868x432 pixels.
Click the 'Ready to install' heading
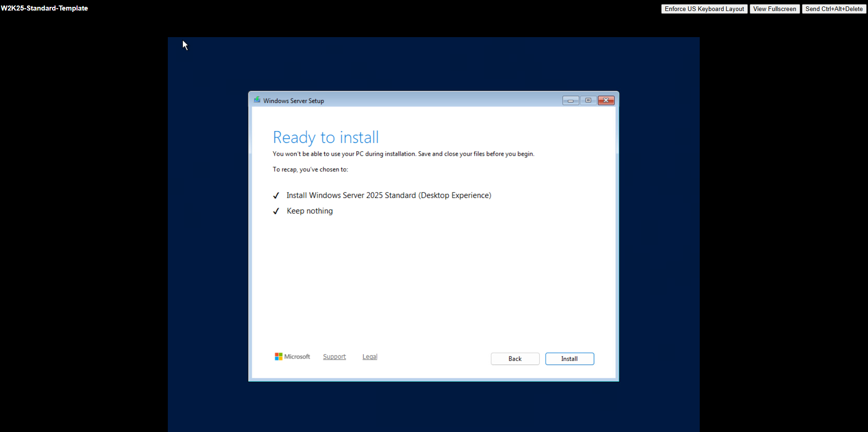click(x=326, y=137)
